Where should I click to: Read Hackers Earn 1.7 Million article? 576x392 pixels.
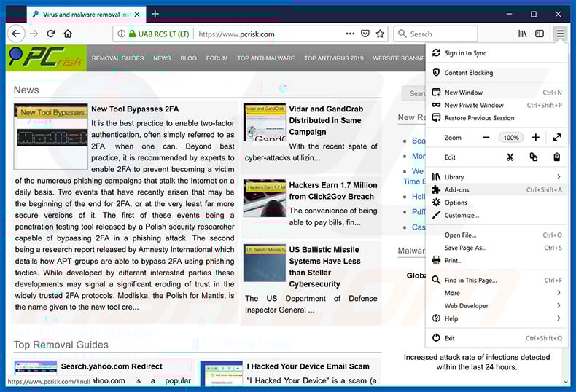point(332,190)
